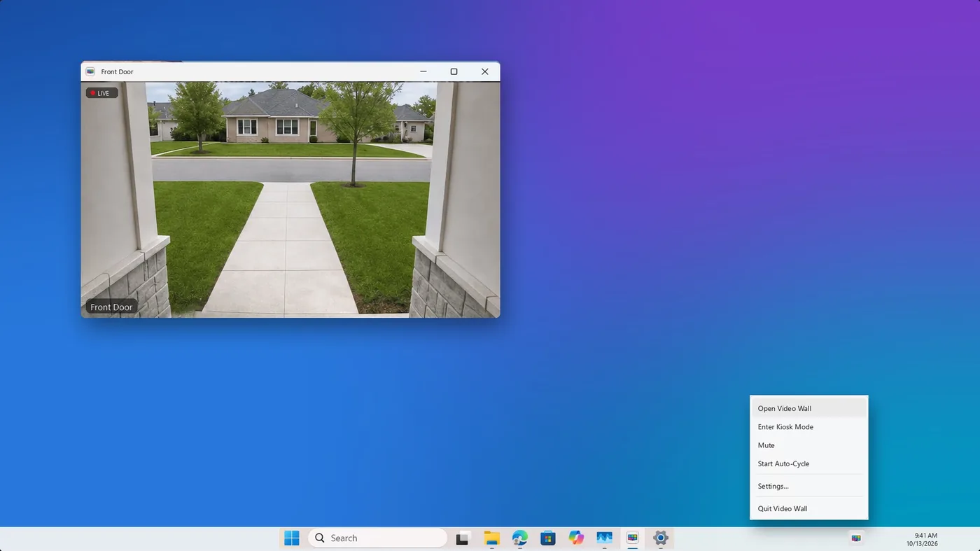
Task: Click the LIVE indicator badge on the feed
Action: click(x=102, y=93)
